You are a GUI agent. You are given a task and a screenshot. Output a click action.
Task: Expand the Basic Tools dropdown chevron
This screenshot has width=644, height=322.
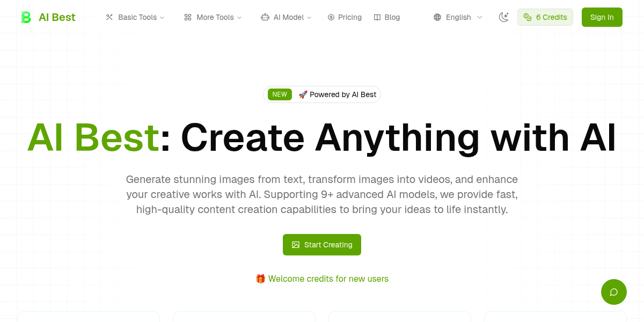(162, 18)
